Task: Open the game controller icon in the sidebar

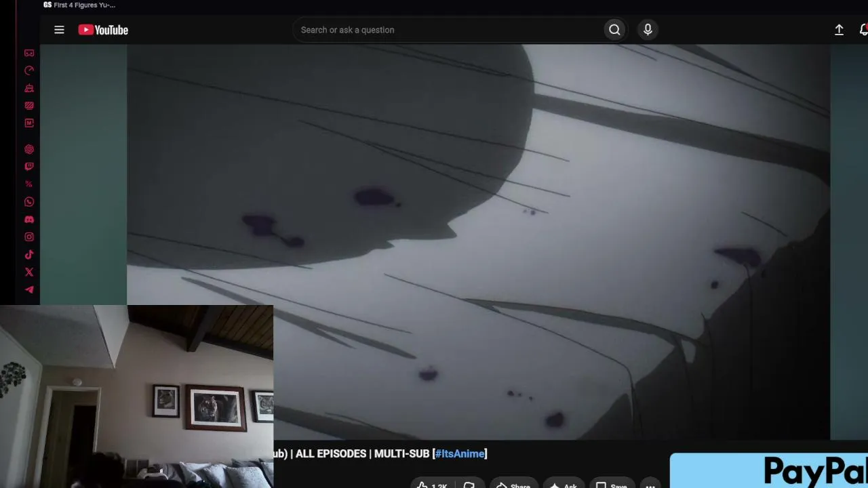Action: coord(29,53)
